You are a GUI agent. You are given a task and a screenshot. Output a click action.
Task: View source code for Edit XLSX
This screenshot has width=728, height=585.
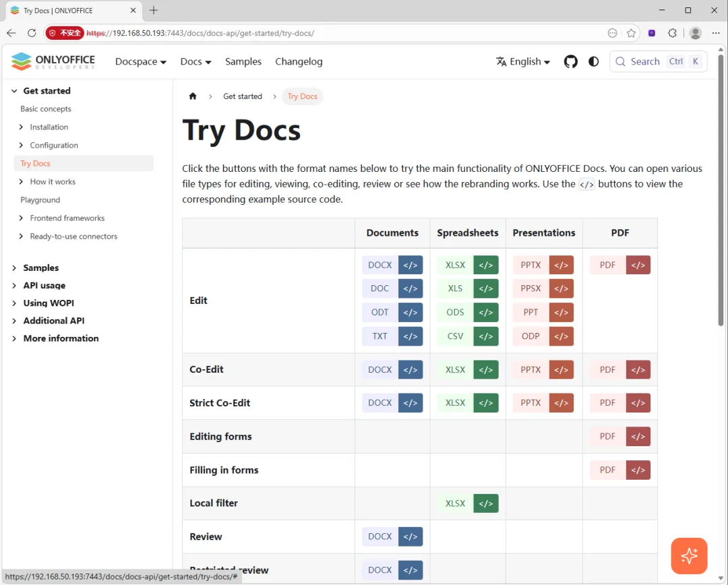[485, 265]
